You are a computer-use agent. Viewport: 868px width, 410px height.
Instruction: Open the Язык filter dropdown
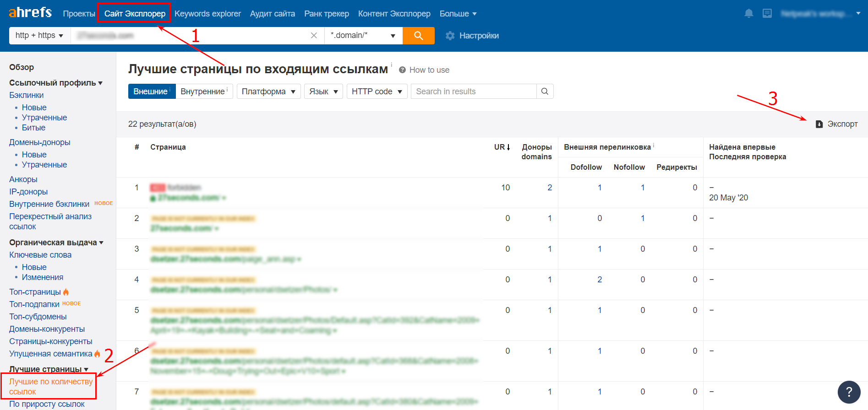coord(323,92)
